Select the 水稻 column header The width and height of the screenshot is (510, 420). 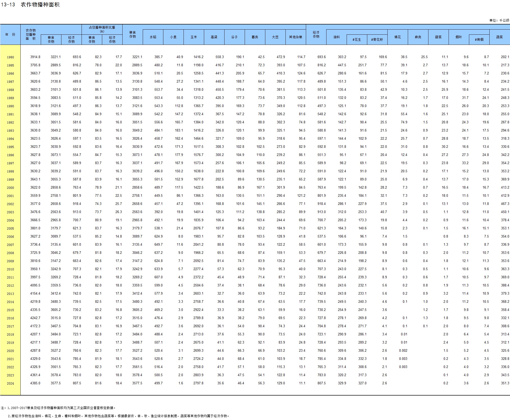[x=153, y=37]
